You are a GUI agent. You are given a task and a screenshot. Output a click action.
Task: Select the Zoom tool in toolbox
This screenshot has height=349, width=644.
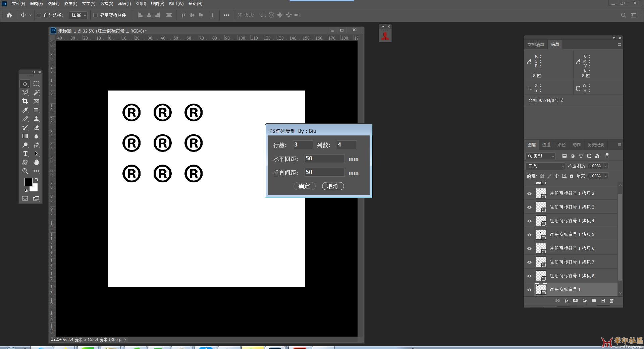click(25, 171)
